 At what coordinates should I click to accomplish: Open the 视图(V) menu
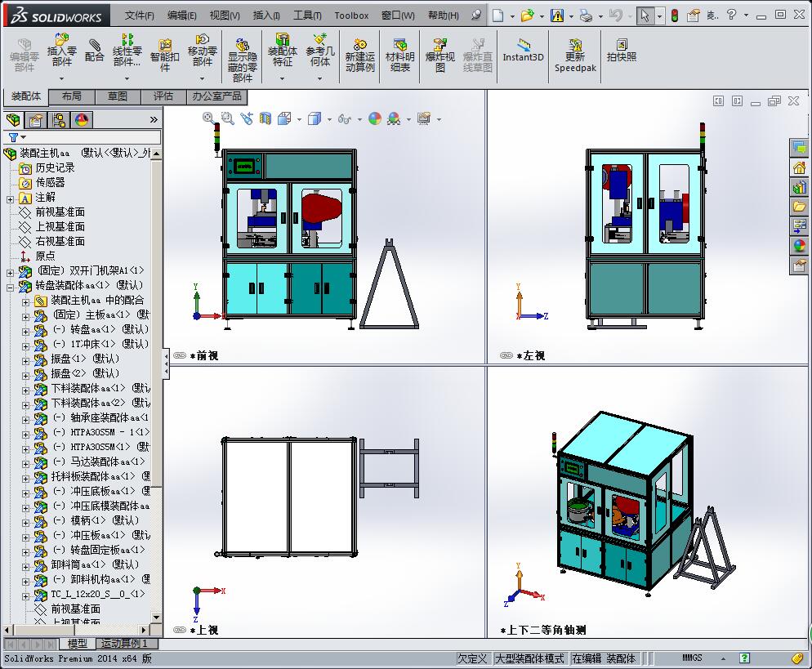[x=225, y=16]
